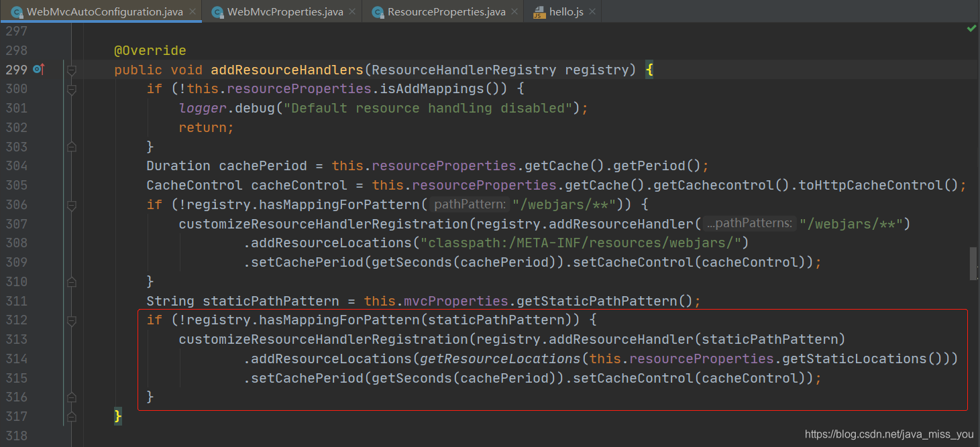Screen dimensions: 980x447
Task: Click the logger identifier on line 301
Action: pyautogui.click(x=203, y=108)
